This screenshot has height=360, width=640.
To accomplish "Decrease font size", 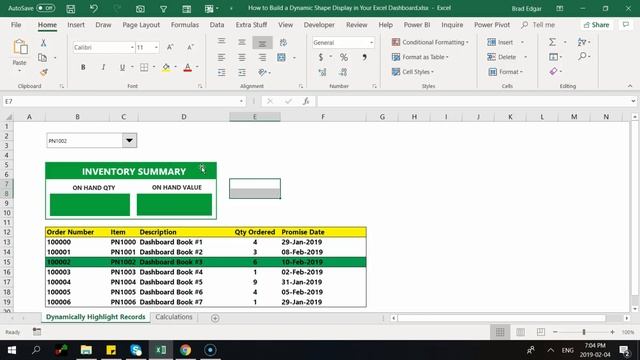I will click(190, 47).
